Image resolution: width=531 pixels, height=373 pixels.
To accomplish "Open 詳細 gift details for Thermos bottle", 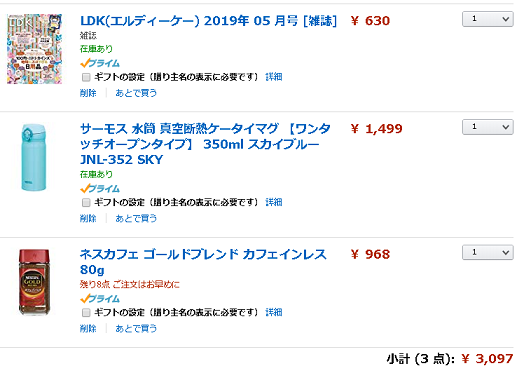I will click(x=274, y=202).
